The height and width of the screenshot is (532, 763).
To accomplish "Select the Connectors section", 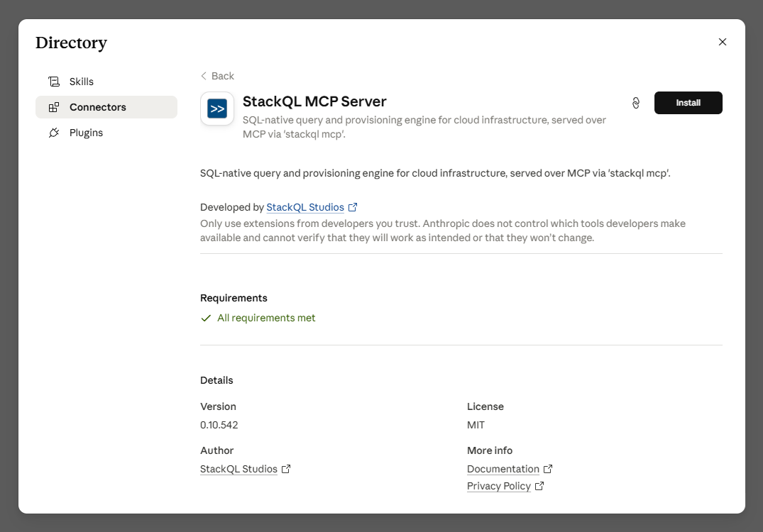I will (x=106, y=107).
